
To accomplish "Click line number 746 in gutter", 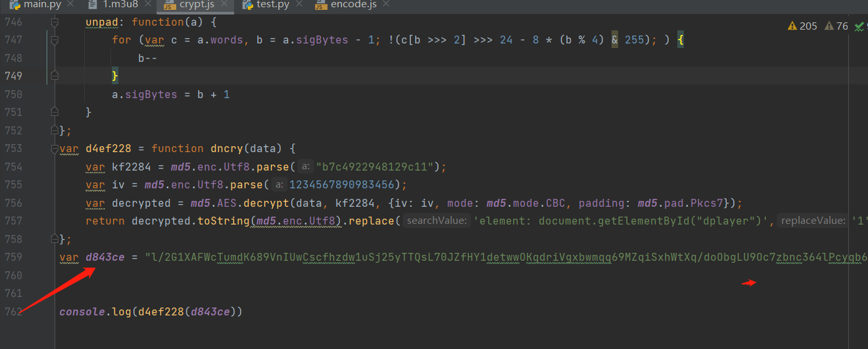I will (13, 22).
